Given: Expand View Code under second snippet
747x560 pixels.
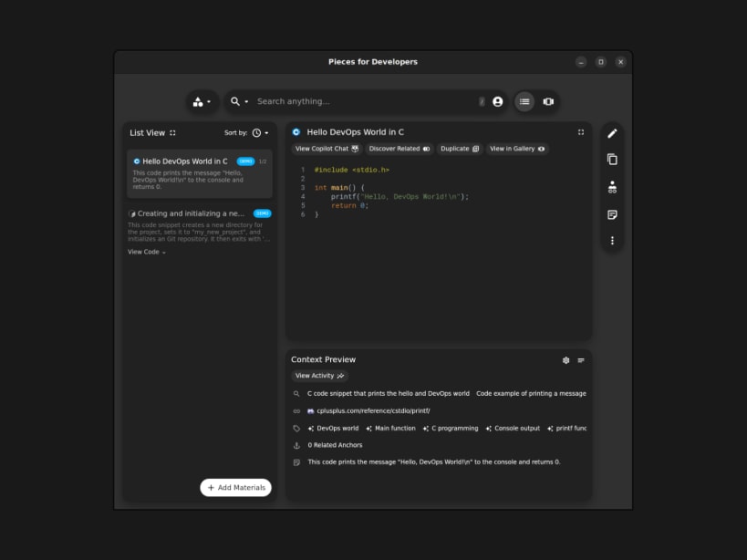Looking at the screenshot, I should click(x=147, y=252).
